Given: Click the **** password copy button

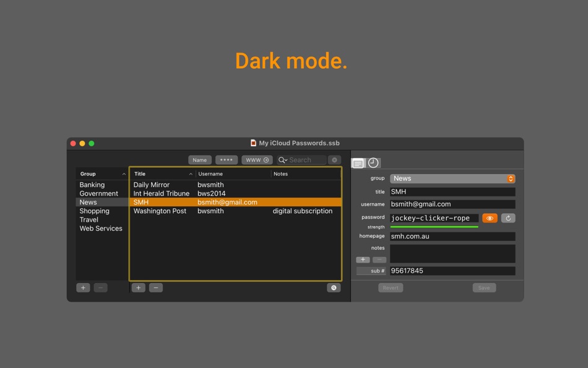Looking at the screenshot, I should point(226,160).
